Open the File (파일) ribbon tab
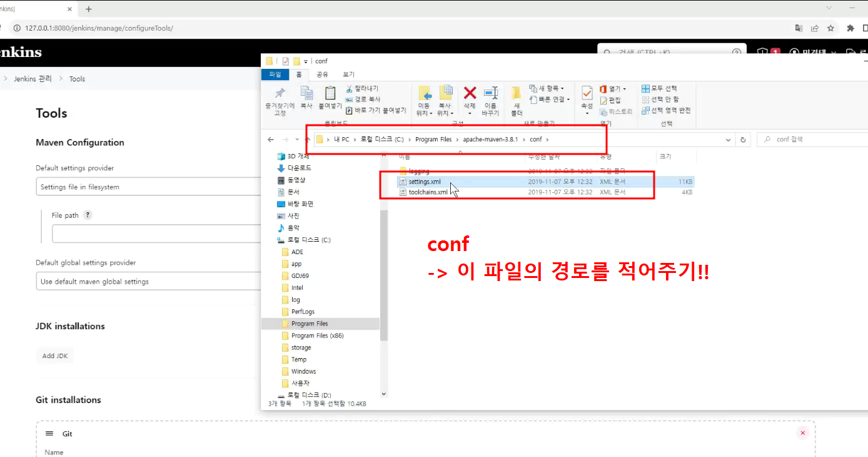868x457 pixels. click(x=275, y=74)
